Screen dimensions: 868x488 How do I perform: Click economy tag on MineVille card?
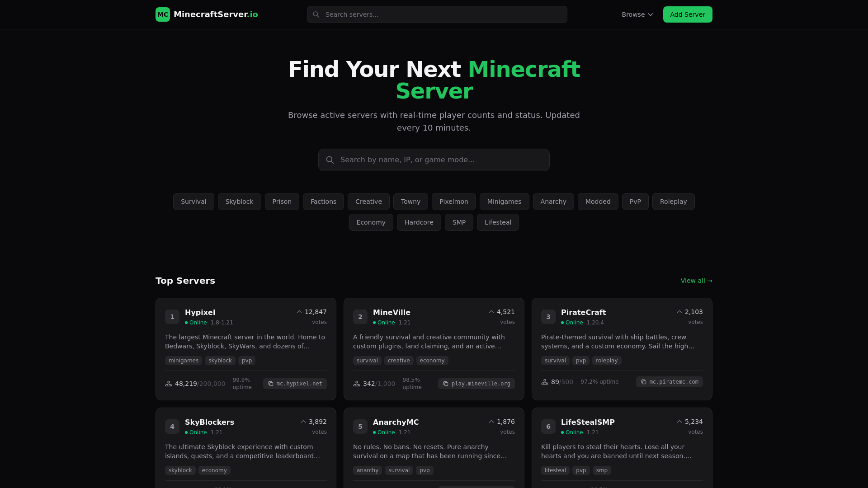432,361
